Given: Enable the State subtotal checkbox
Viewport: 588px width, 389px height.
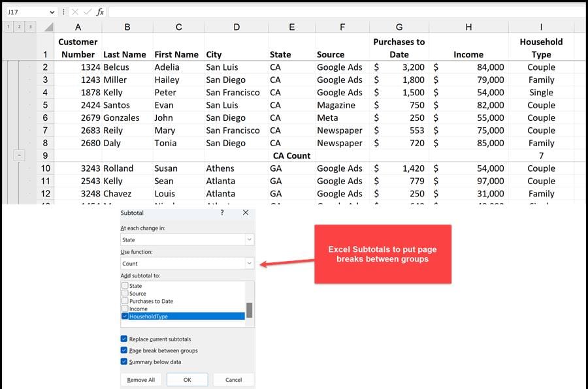Looking at the screenshot, I should point(125,287).
